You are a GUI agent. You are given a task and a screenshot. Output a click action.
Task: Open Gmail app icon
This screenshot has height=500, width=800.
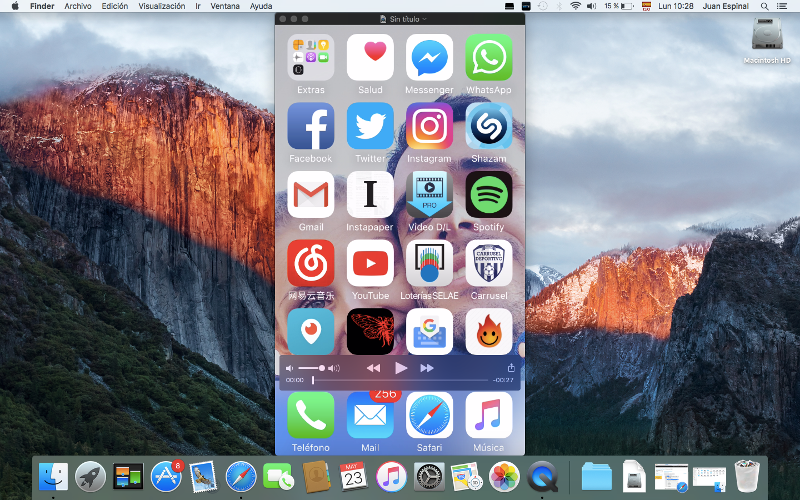pos(310,194)
